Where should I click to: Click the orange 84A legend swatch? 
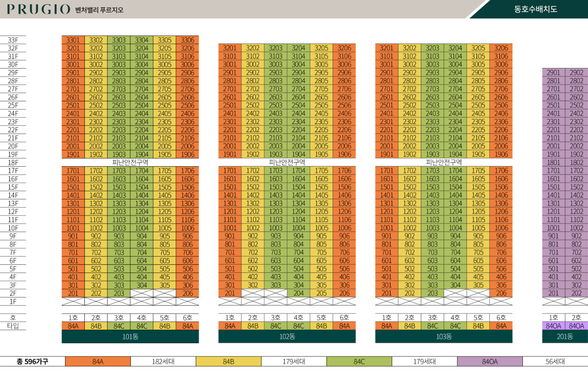pyautogui.click(x=98, y=361)
